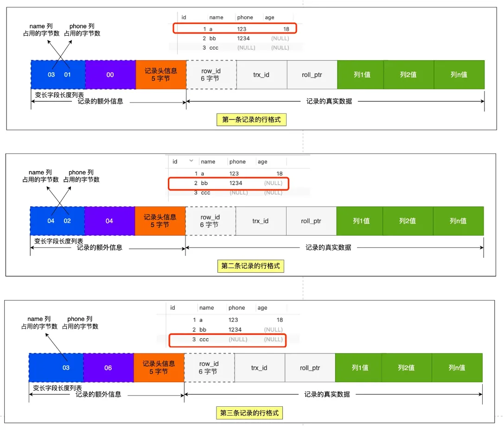Click the sort chevron beside the id header
504x435 pixels.
point(191,161)
